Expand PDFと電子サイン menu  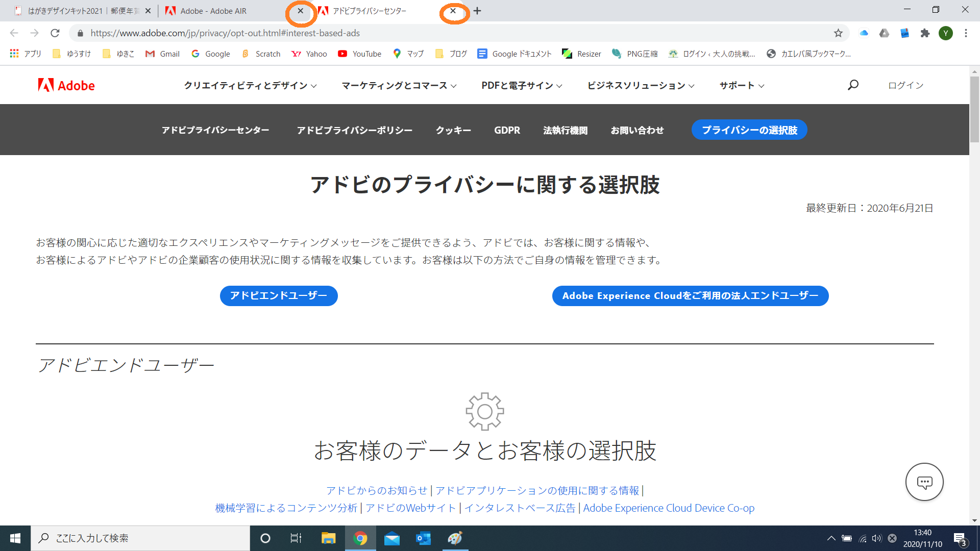click(x=522, y=85)
